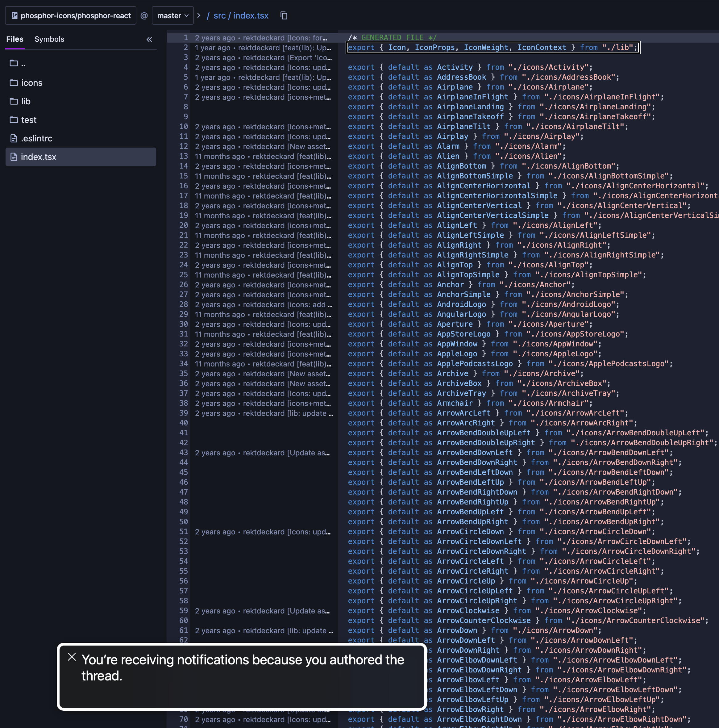Open the lib folder in tree
719x728 pixels.
(x=26, y=101)
